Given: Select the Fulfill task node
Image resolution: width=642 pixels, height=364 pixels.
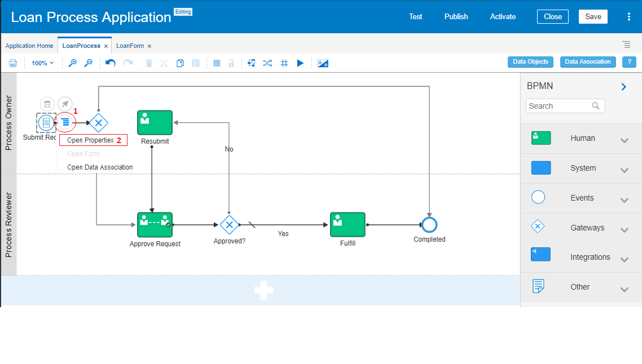Looking at the screenshot, I should 348,224.
